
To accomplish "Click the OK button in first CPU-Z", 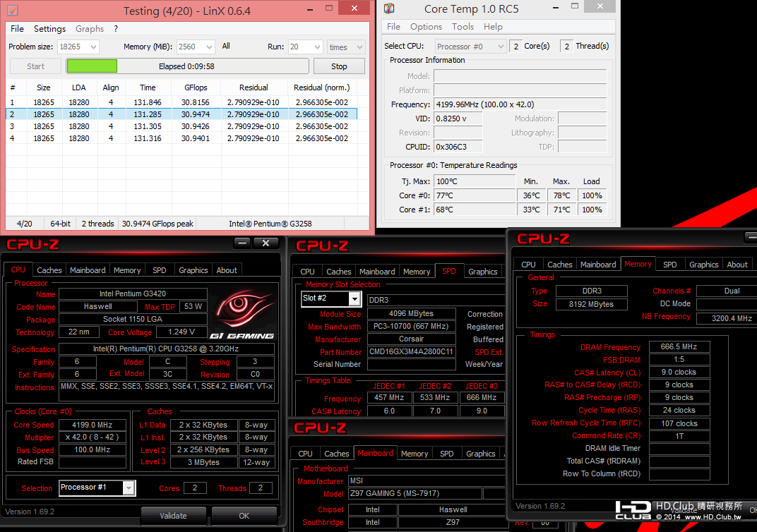I will tap(244, 516).
